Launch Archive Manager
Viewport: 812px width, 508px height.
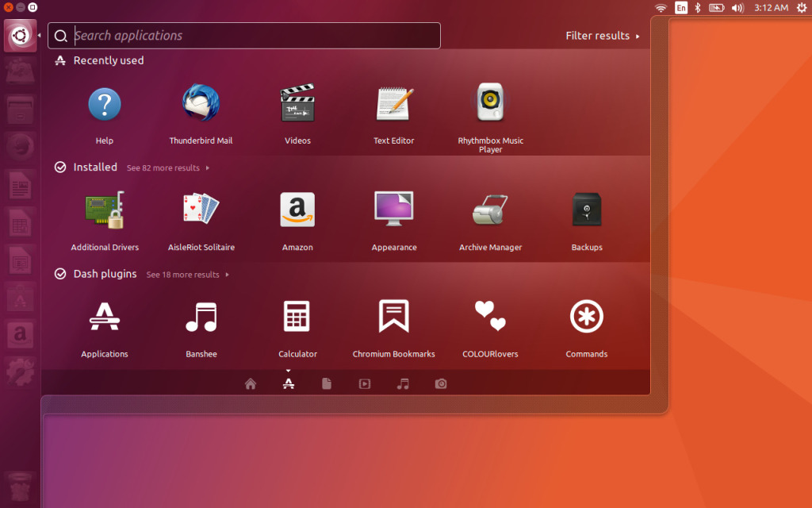click(490, 210)
